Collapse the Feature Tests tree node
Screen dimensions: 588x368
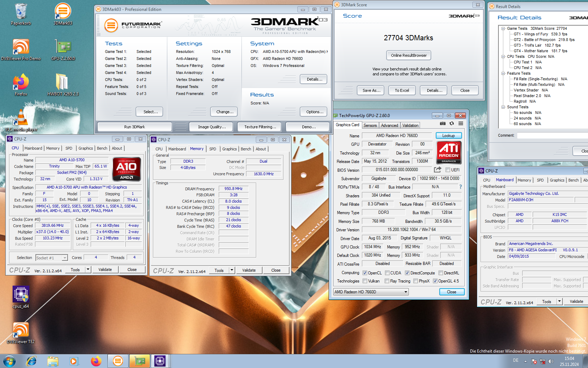503,74
